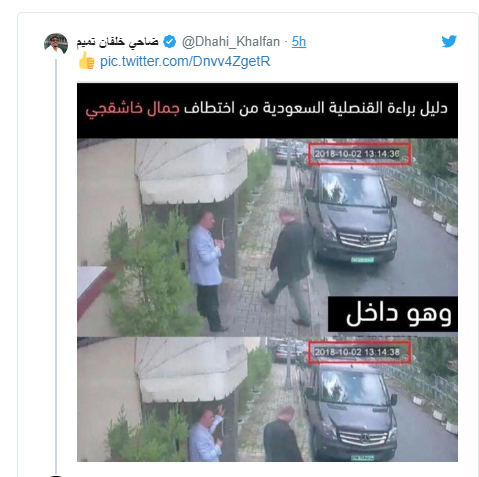479x477 pixels.
Task: Select the upper CCTV frame of image
Action: click(267, 237)
